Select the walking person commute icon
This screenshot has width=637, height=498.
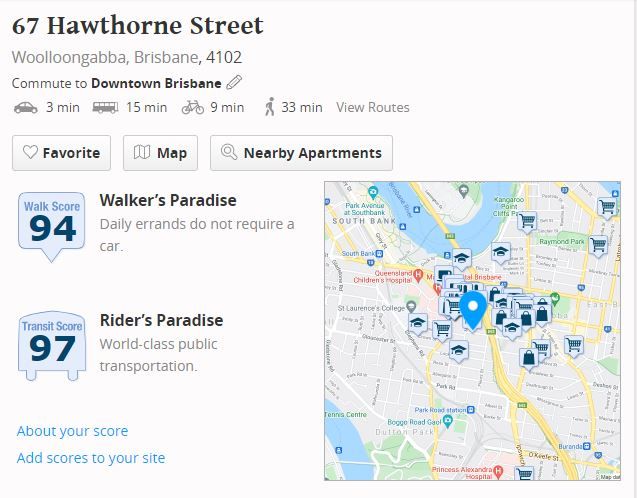(269, 107)
